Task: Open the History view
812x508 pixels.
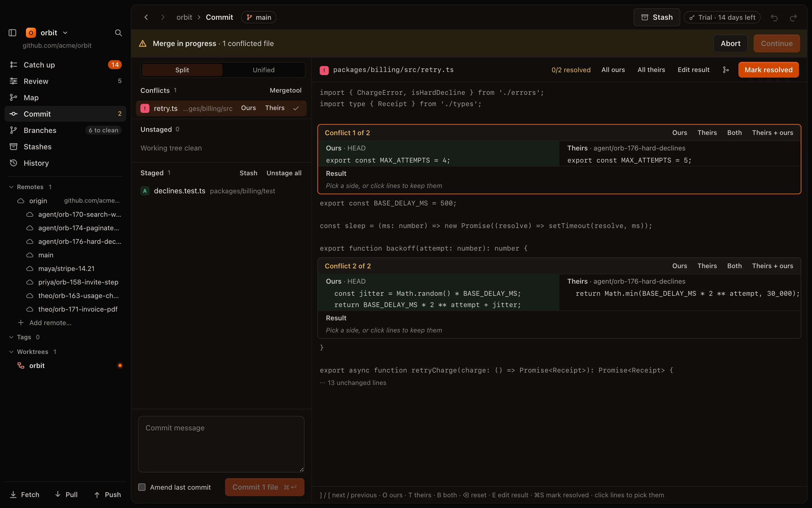Action: point(65,163)
